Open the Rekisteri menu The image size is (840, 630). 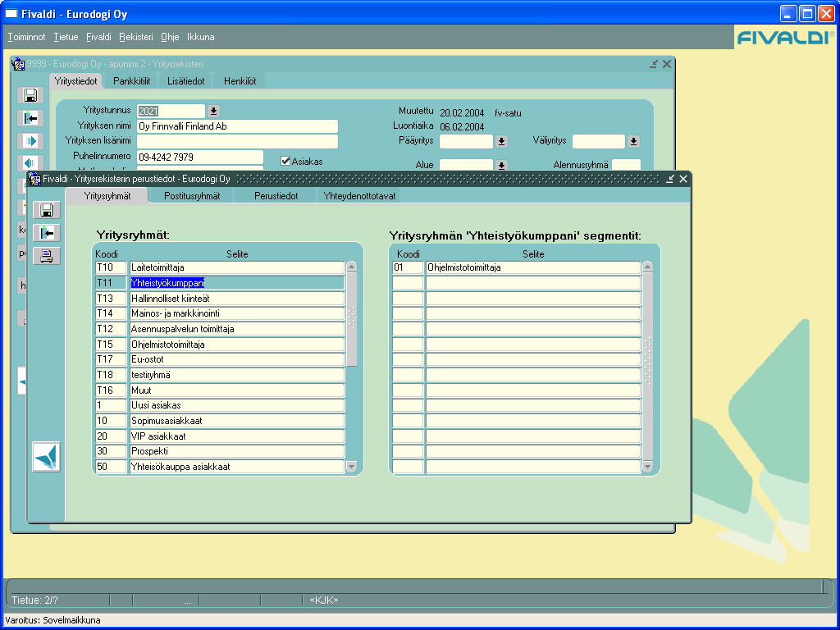point(136,37)
